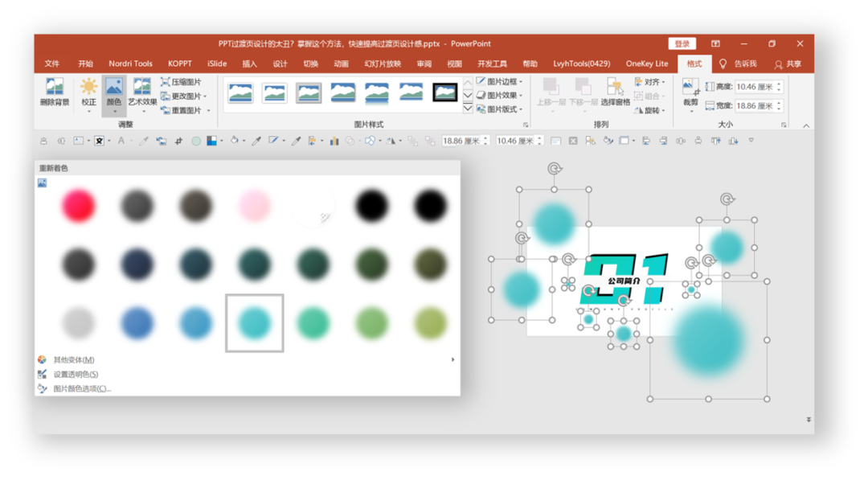This screenshot has width=868, height=480.
Task: Switch to the 开始 home tab
Action: pyautogui.click(x=85, y=64)
